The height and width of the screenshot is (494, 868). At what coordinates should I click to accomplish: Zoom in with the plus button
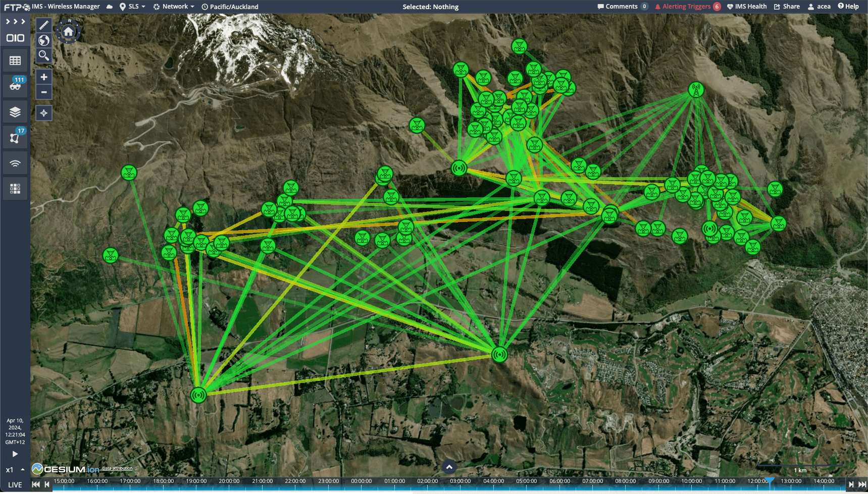tap(44, 77)
